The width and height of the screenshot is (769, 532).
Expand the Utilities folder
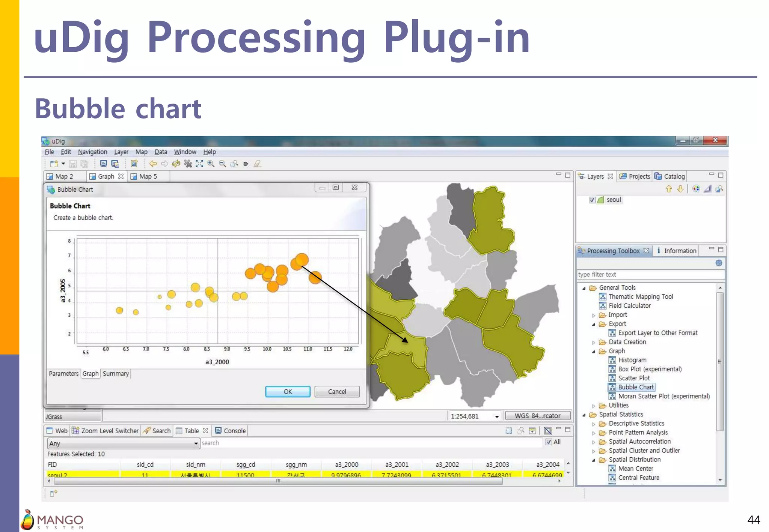point(594,406)
